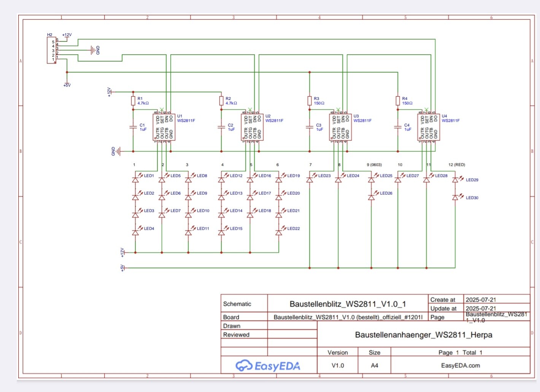The image size is (540, 392).
Task: Select capacitor C3 symbol
Action: click(x=310, y=127)
